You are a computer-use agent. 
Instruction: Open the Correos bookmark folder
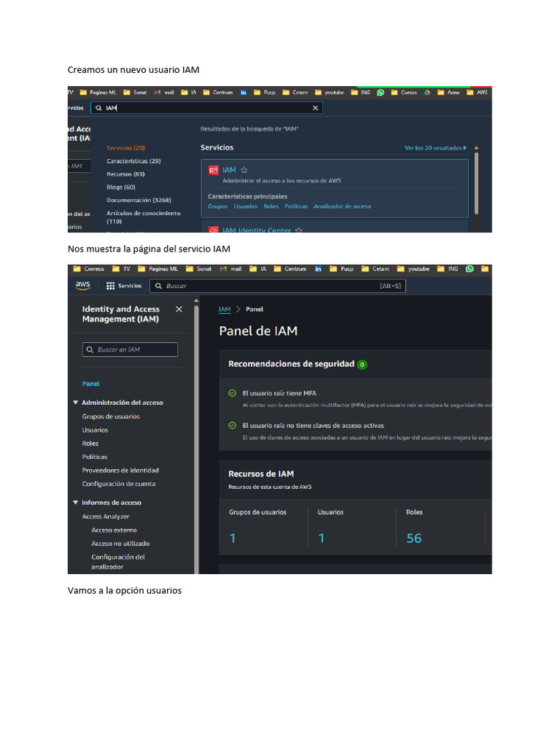88,268
